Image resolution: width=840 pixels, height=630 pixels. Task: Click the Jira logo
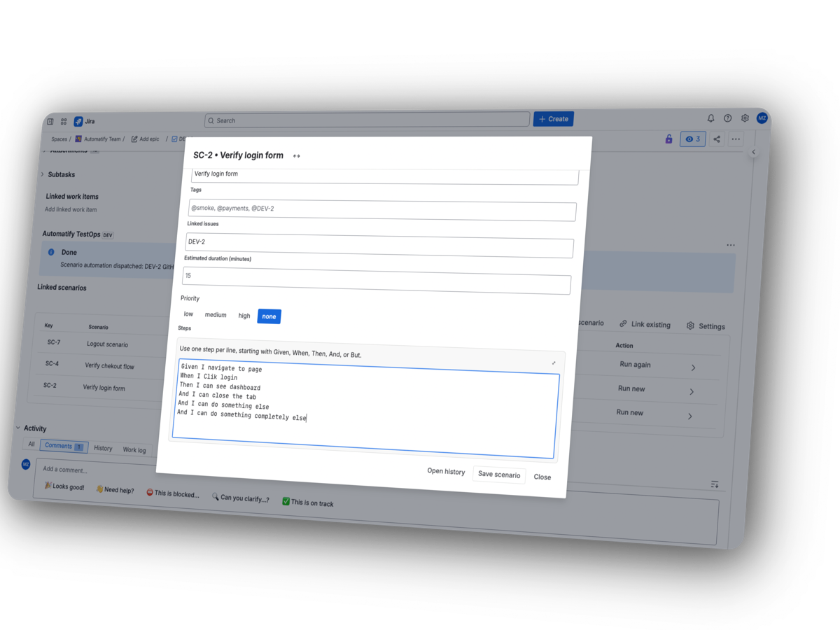tap(85, 121)
